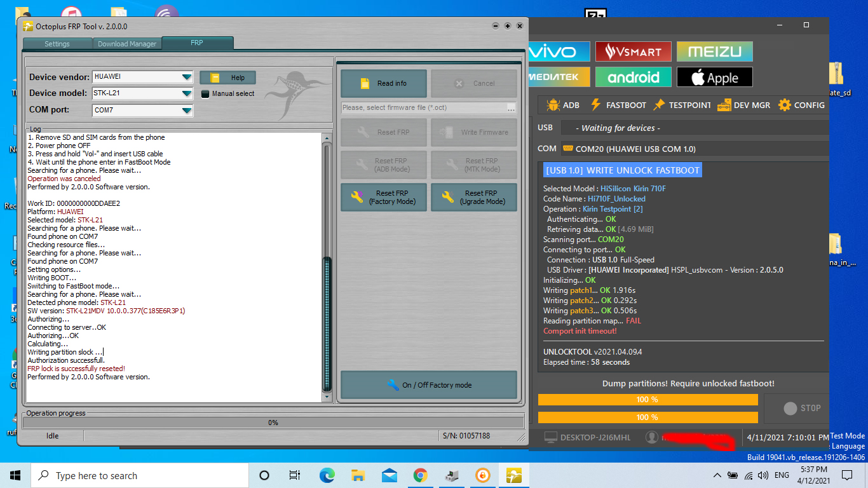Open the ADB tab in UnlockTool
The image size is (868, 488).
pyautogui.click(x=563, y=105)
